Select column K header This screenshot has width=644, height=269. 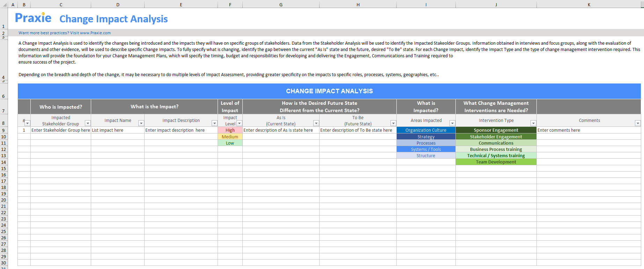click(589, 5)
